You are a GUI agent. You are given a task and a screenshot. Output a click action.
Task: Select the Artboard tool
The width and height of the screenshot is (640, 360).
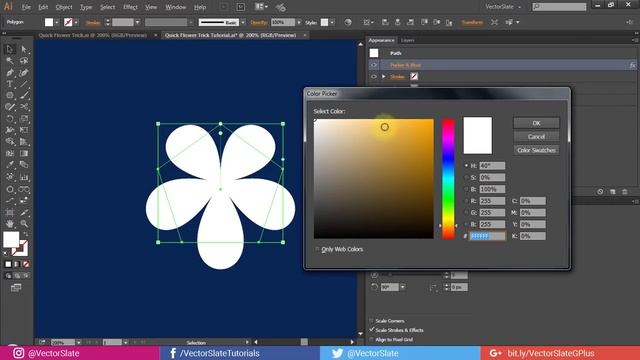click(9, 213)
